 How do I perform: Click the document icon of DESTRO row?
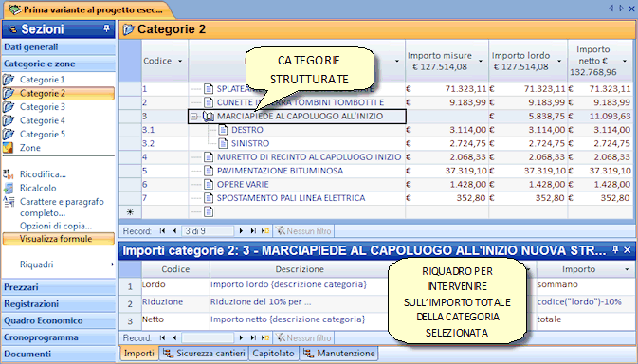(x=223, y=130)
